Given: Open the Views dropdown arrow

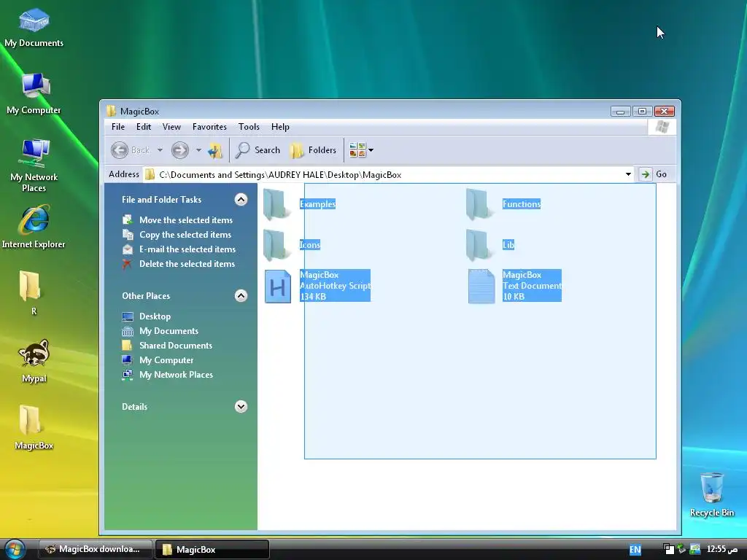Looking at the screenshot, I should [x=371, y=150].
